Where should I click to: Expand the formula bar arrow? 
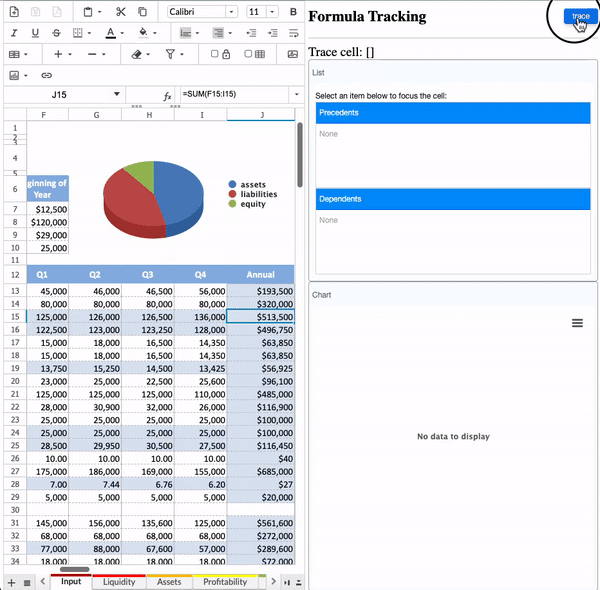297,94
